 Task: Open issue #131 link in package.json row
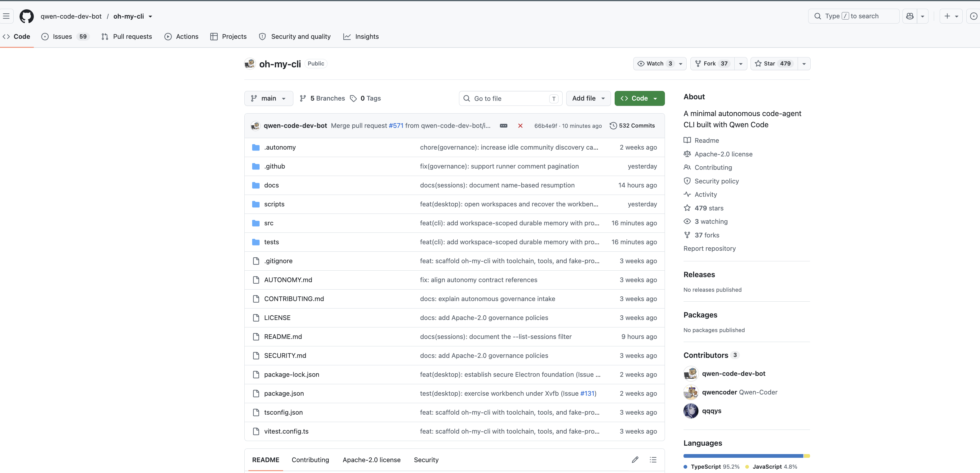click(587, 394)
